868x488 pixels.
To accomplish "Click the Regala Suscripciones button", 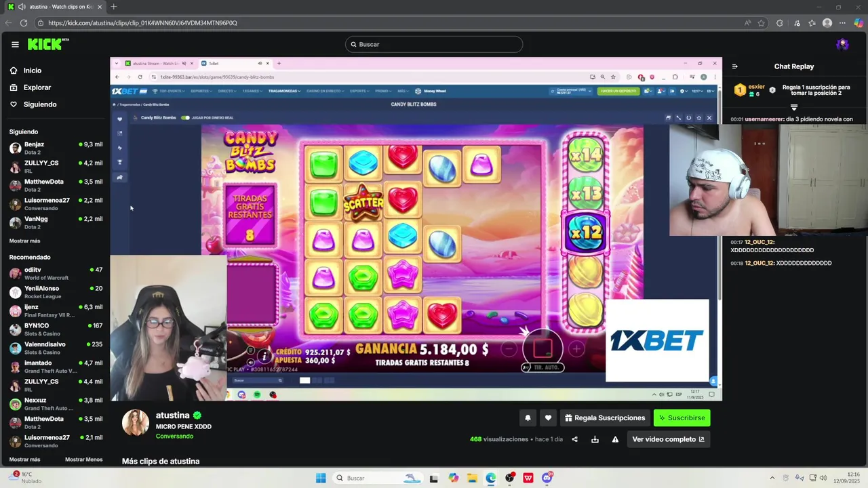I will pos(605,418).
